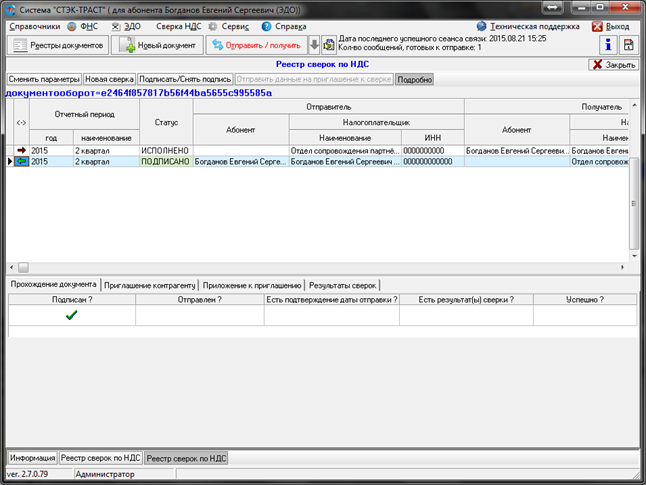Click the Техническая поддержка globe icon
646x485 pixels.
(481, 26)
